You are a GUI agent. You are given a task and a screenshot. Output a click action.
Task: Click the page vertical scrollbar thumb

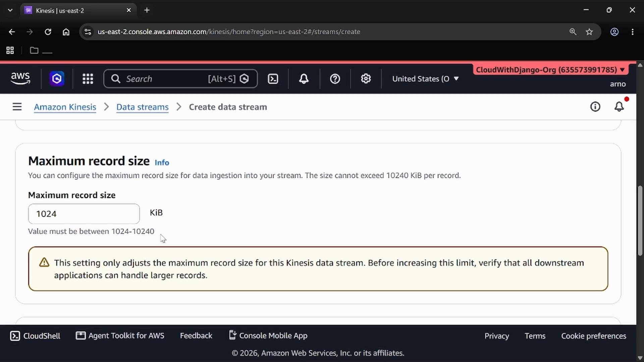(640, 221)
